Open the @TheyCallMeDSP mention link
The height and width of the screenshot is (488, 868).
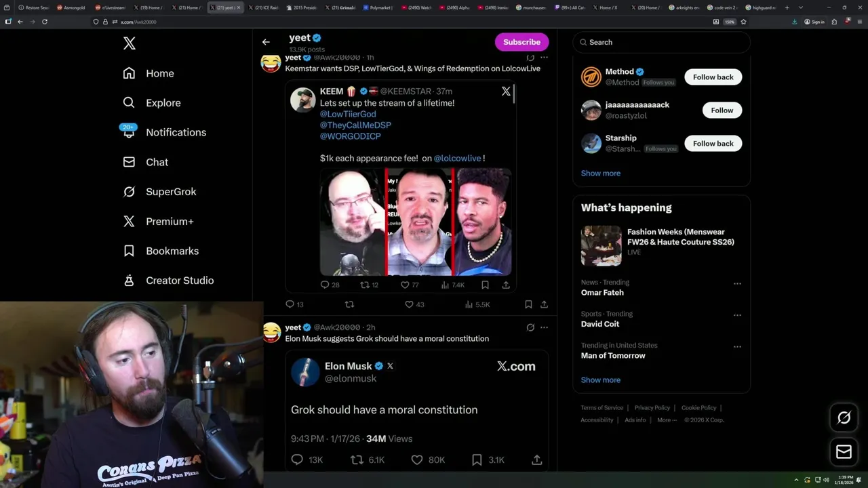[x=355, y=125]
